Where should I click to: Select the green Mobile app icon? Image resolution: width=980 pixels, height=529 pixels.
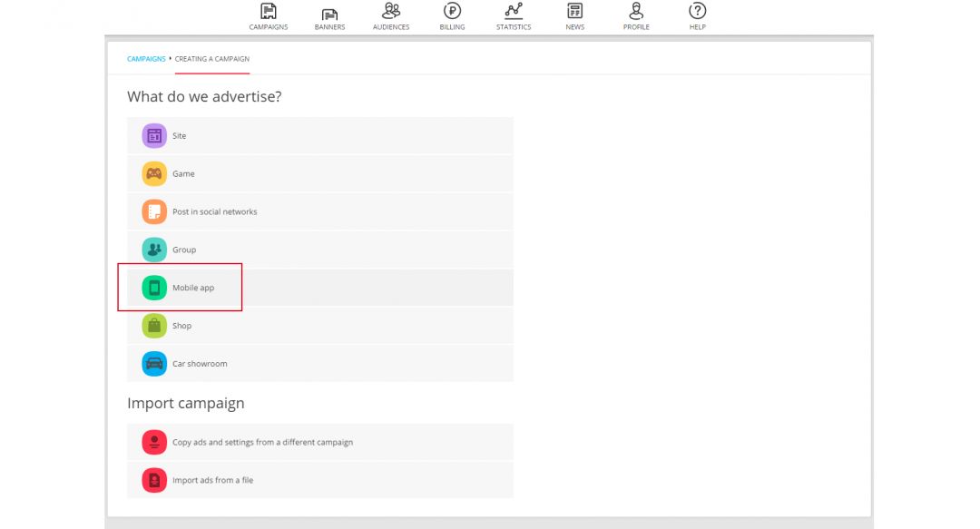click(154, 288)
